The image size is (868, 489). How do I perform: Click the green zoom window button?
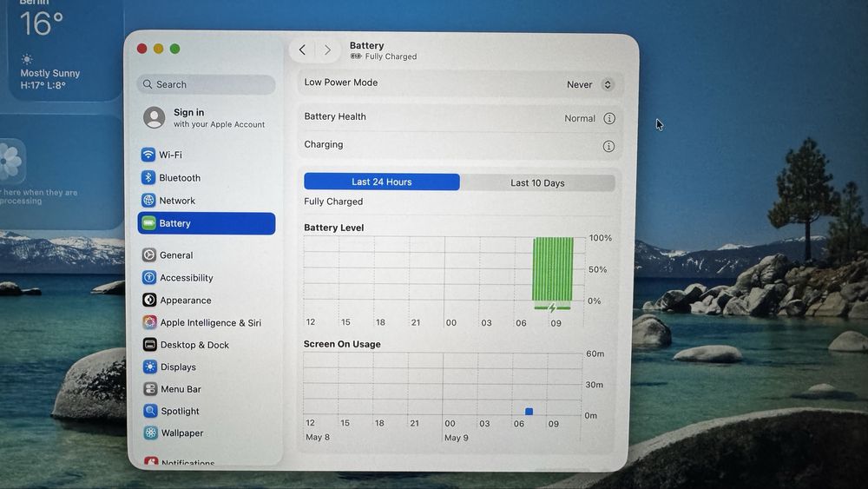click(x=175, y=49)
